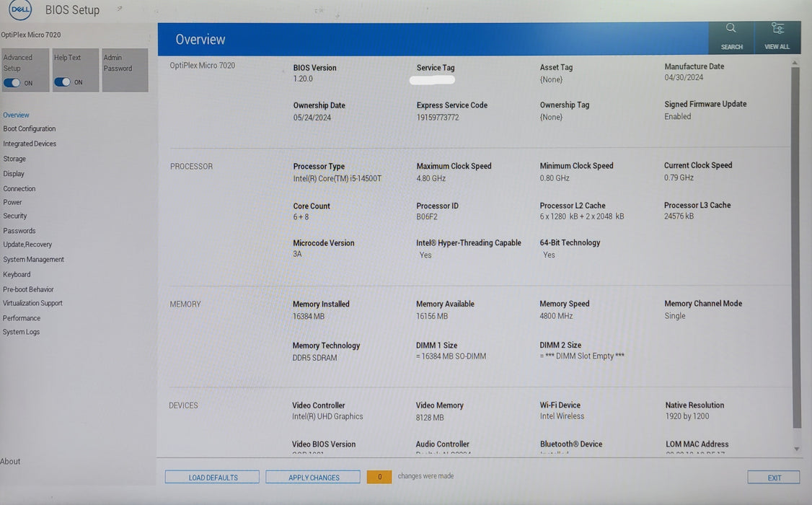Open Keyboard settings
Viewport: 812px width, 505px height.
pos(17,274)
